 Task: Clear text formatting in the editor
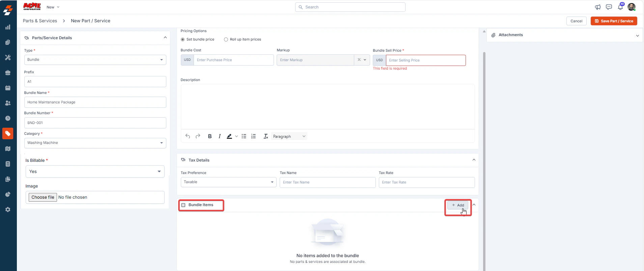coord(266,136)
